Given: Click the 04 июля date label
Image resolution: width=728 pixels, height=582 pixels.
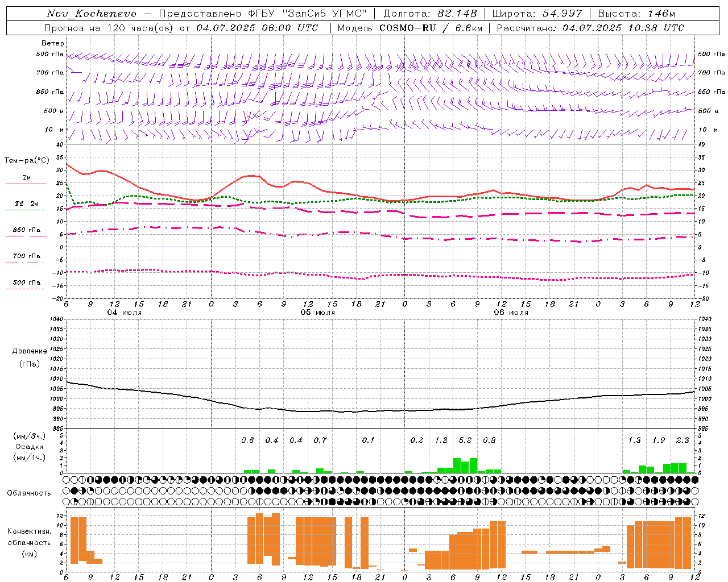Looking at the screenshot, I should tap(125, 313).
